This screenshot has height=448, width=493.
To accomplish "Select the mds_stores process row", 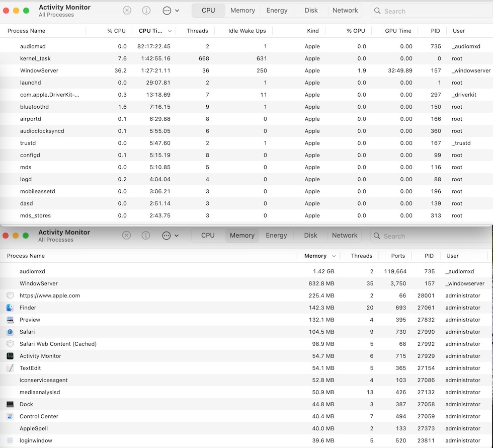I will tap(247, 215).
